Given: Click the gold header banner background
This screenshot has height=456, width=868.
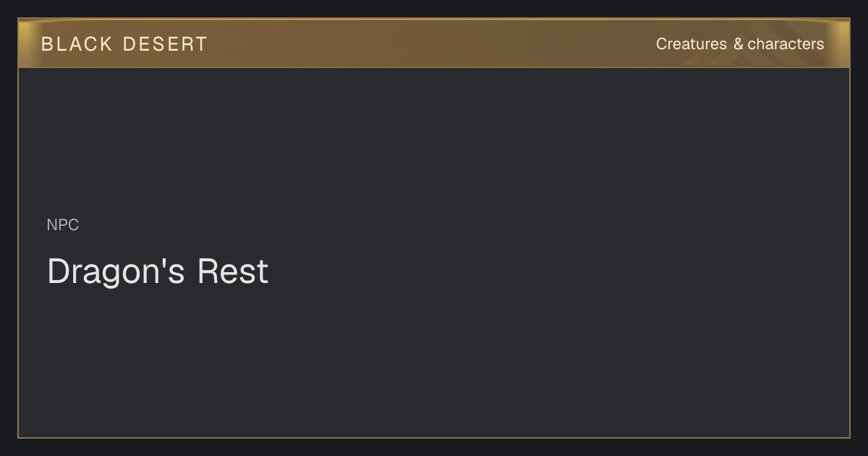Looking at the screenshot, I should [x=434, y=43].
